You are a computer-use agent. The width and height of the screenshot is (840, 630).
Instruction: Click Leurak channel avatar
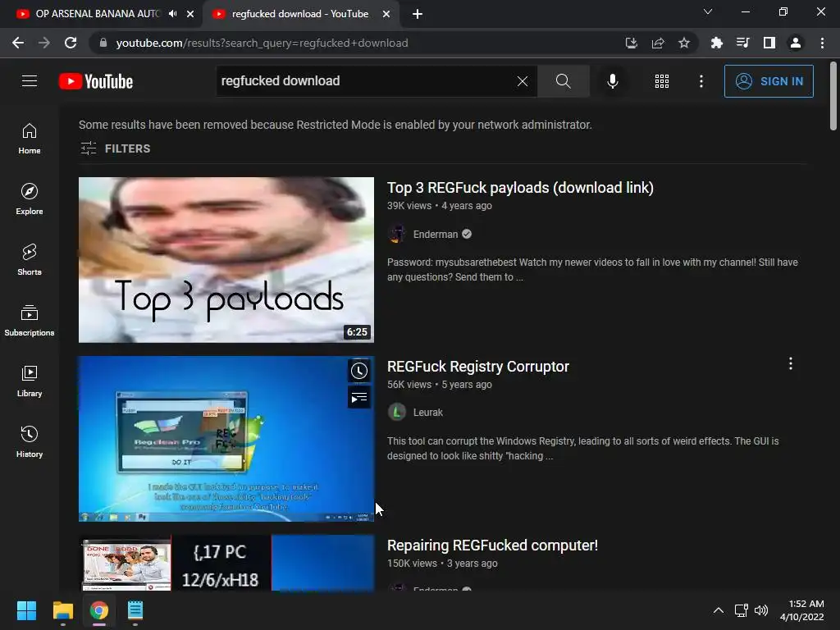[397, 412]
